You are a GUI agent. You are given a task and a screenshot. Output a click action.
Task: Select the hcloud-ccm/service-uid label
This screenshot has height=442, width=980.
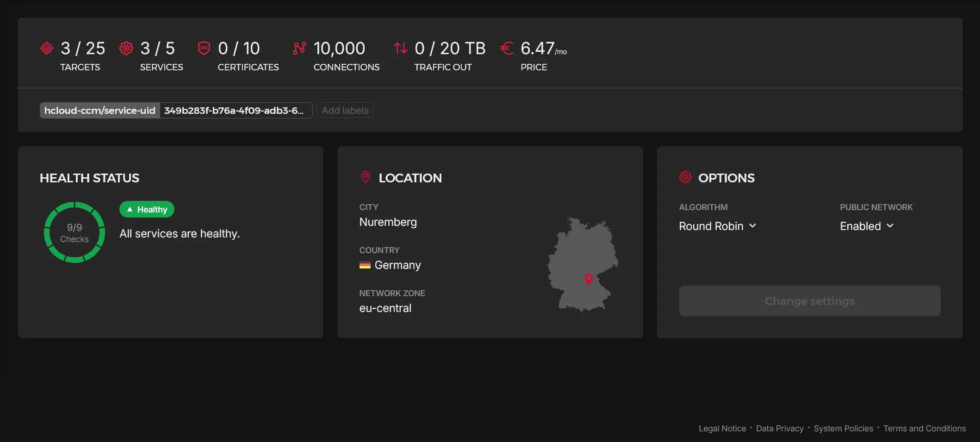(99, 110)
